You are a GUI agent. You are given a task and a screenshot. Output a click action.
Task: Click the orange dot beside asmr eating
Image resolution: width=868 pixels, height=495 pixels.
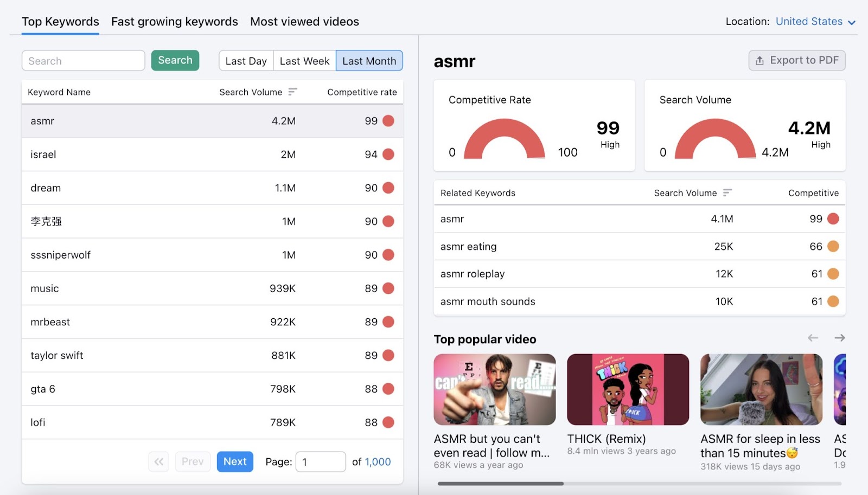832,246
